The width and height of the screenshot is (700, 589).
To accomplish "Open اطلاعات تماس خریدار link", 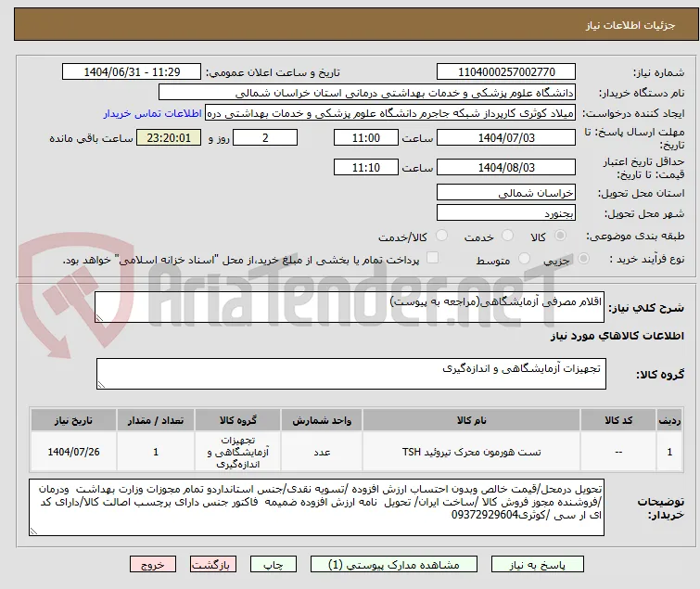I will coord(153,113).
